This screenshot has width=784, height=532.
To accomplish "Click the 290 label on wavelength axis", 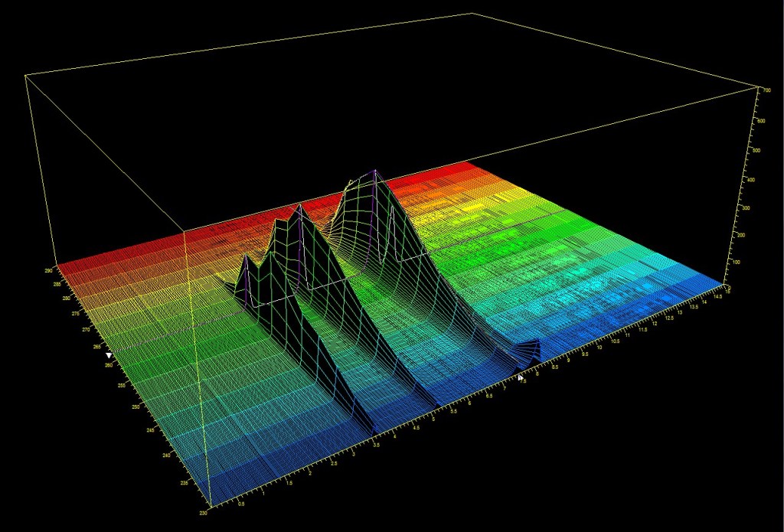I will (x=47, y=270).
